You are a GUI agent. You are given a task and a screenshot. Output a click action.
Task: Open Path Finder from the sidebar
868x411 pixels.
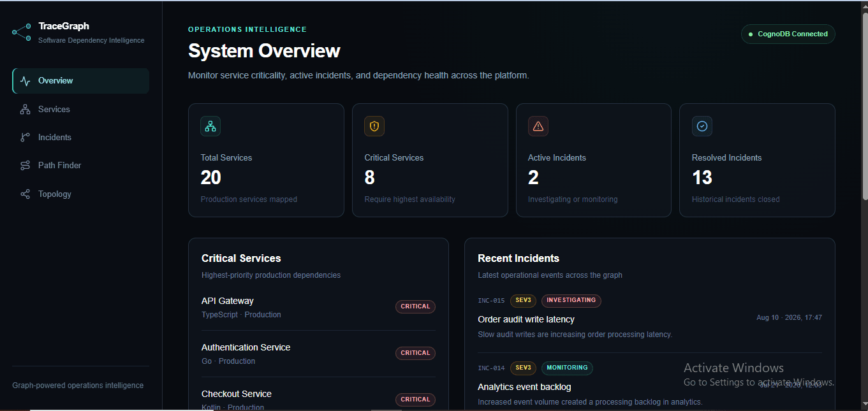81,166
